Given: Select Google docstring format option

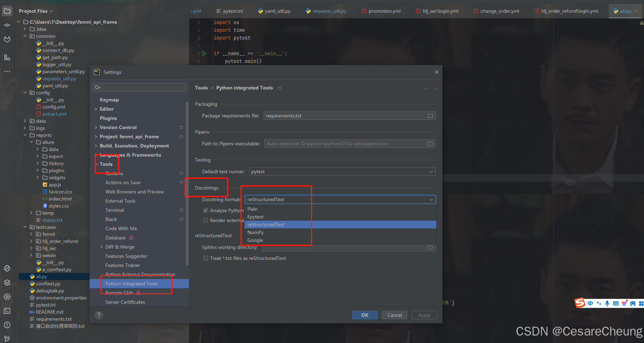Looking at the screenshot, I should (340, 240).
